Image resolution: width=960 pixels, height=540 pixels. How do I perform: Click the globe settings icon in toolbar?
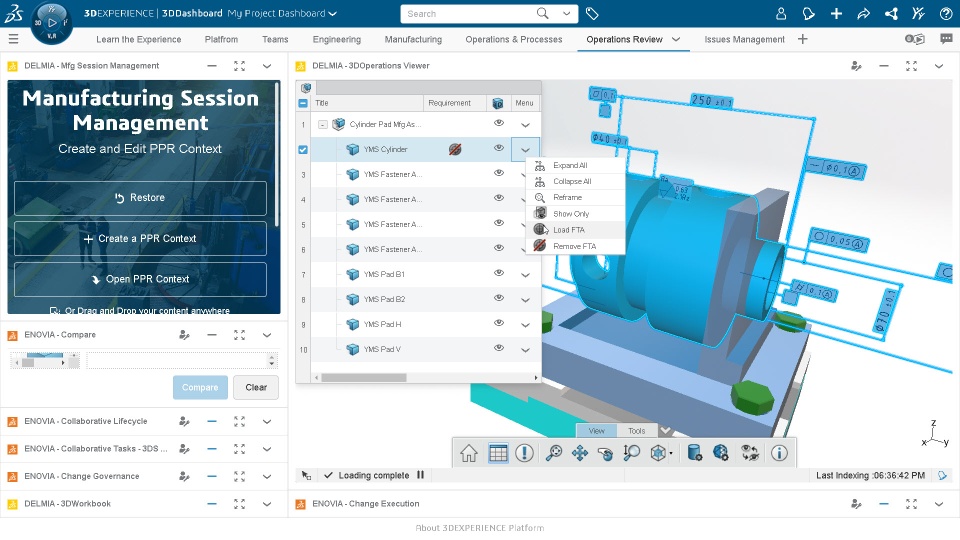[x=721, y=453]
